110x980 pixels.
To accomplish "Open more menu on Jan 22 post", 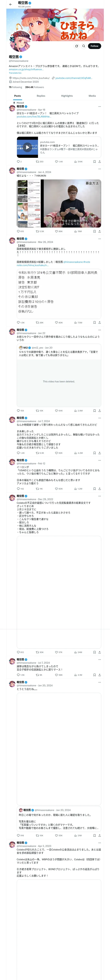I will click(x=100, y=330).
